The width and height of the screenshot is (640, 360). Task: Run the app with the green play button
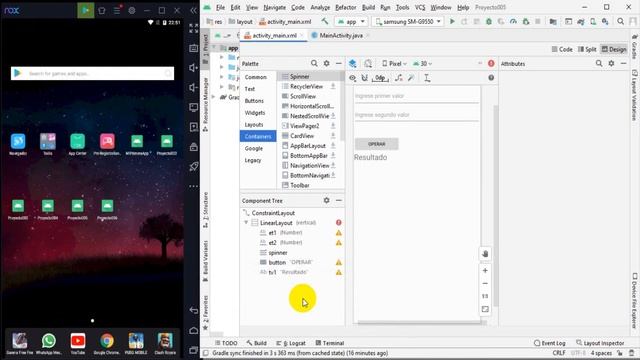coord(452,21)
